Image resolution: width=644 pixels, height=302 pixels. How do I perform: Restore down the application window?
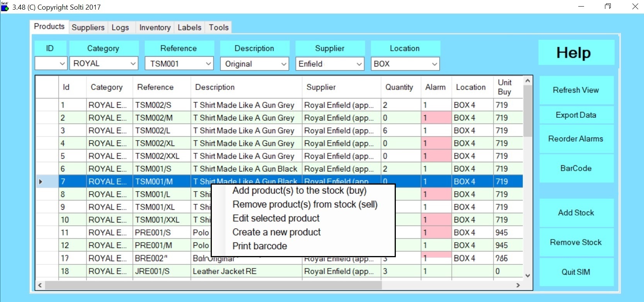(x=608, y=7)
